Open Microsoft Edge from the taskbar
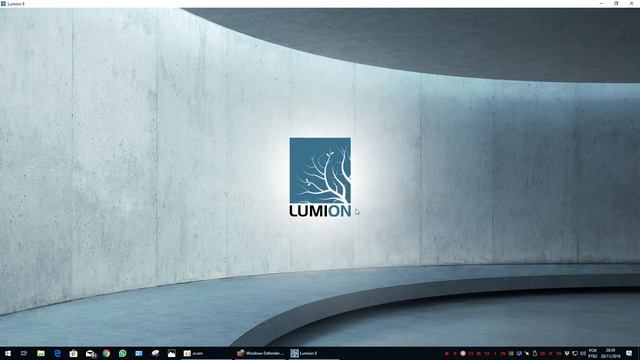Screen dimensions: 640x360 coord(57,353)
